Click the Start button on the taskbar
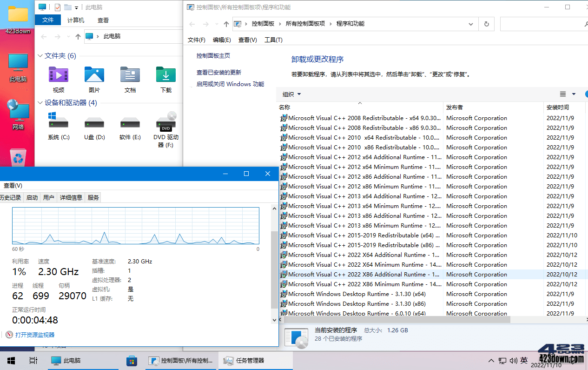588x370 pixels. coord(10,360)
